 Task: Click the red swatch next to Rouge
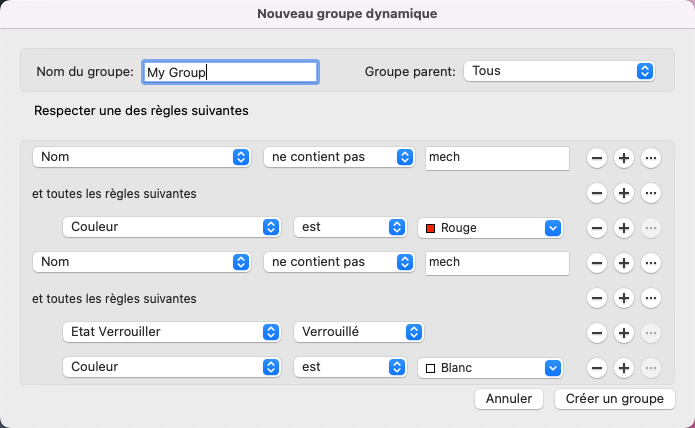click(431, 228)
